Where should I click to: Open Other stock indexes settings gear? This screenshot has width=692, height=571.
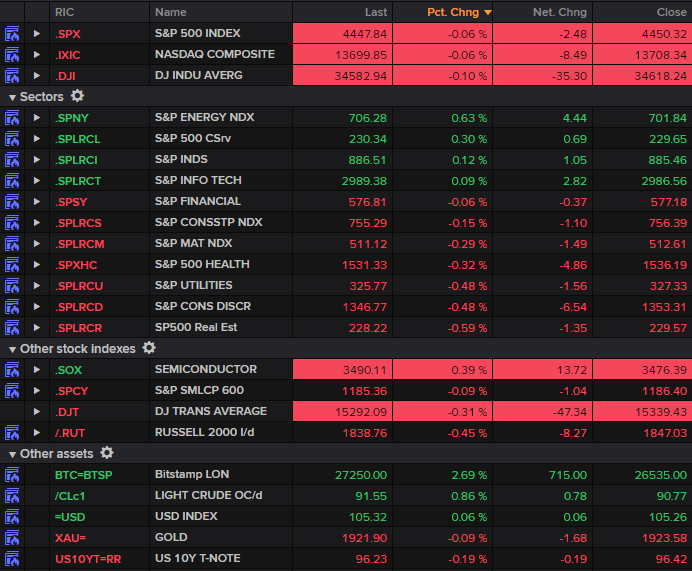pos(149,348)
